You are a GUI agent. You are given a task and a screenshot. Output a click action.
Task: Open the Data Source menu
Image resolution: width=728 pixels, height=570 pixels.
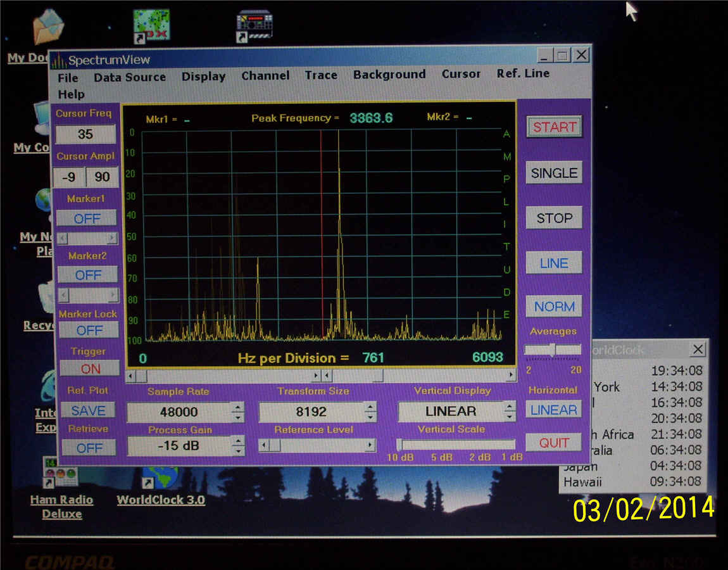(x=129, y=77)
